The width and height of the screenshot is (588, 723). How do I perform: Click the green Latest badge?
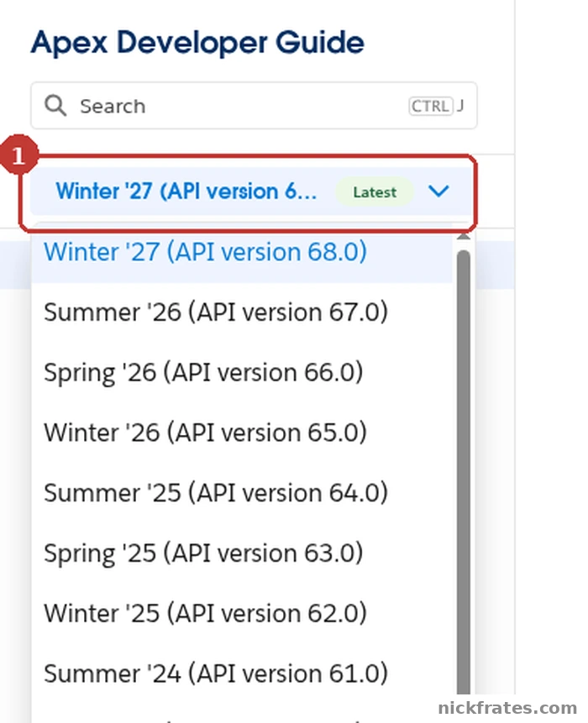[x=375, y=191]
